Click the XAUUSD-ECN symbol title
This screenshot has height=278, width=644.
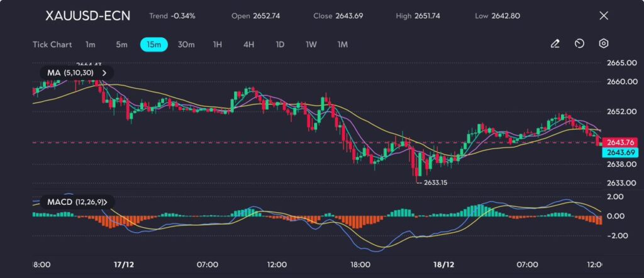(x=87, y=16)
